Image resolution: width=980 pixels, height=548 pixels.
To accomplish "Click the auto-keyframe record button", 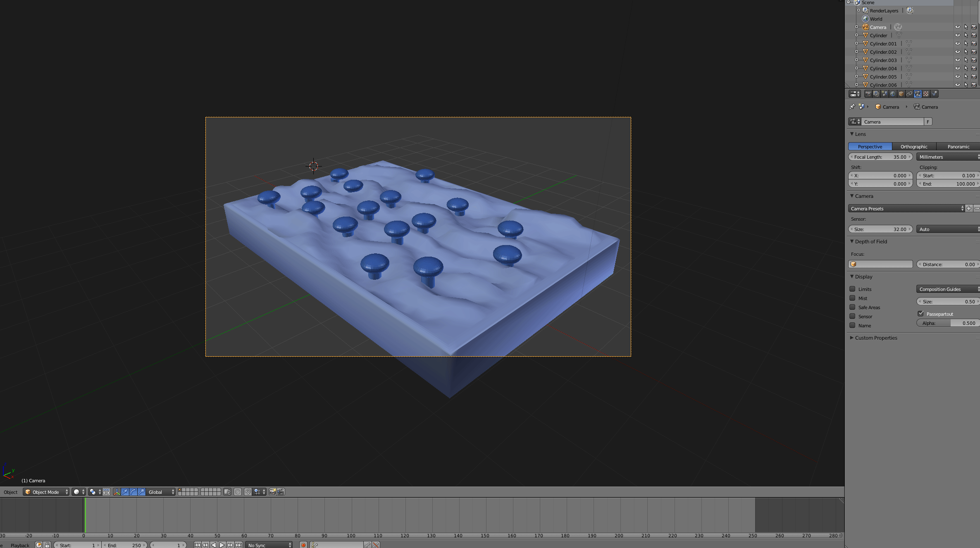I will tap(303, 545).
